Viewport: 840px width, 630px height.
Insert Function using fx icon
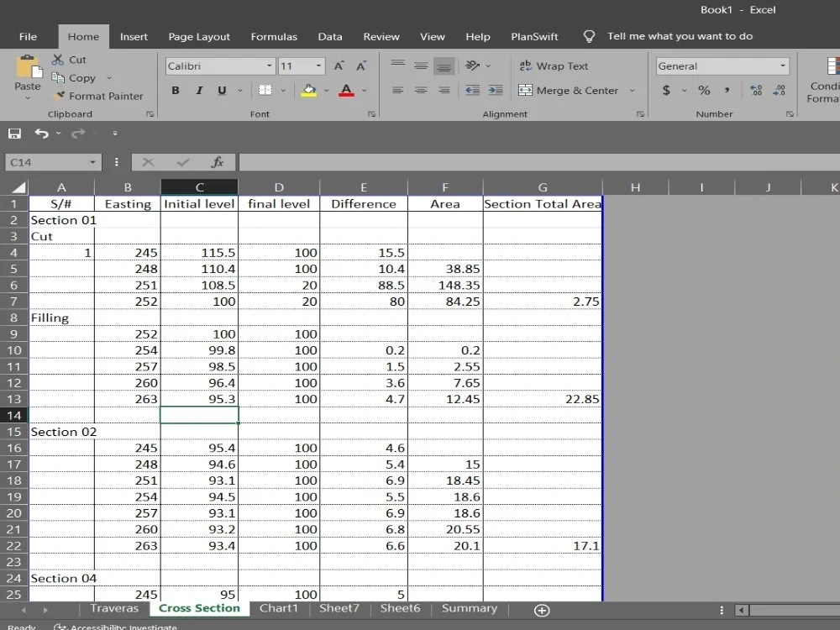(217, 162)
